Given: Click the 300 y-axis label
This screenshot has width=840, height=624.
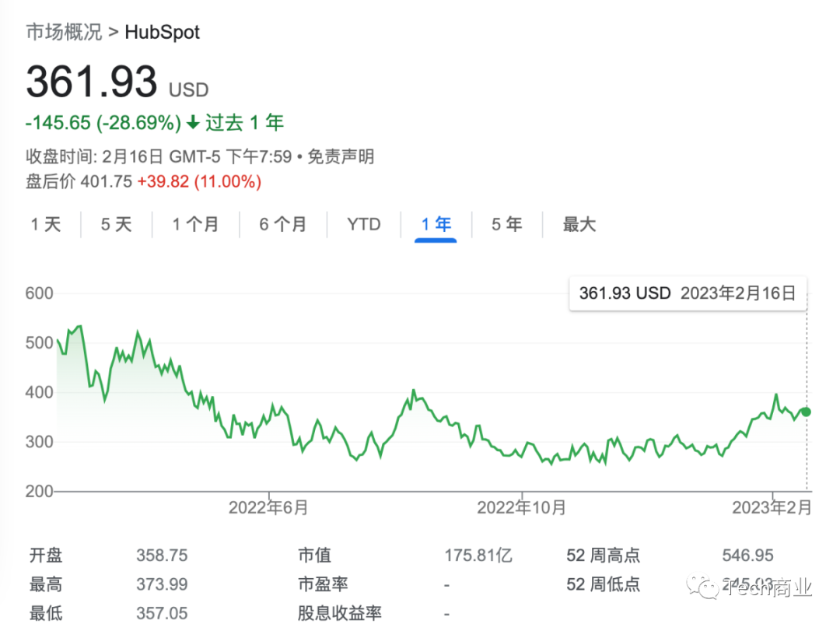Looking at the screenshot, I should 39,442.
